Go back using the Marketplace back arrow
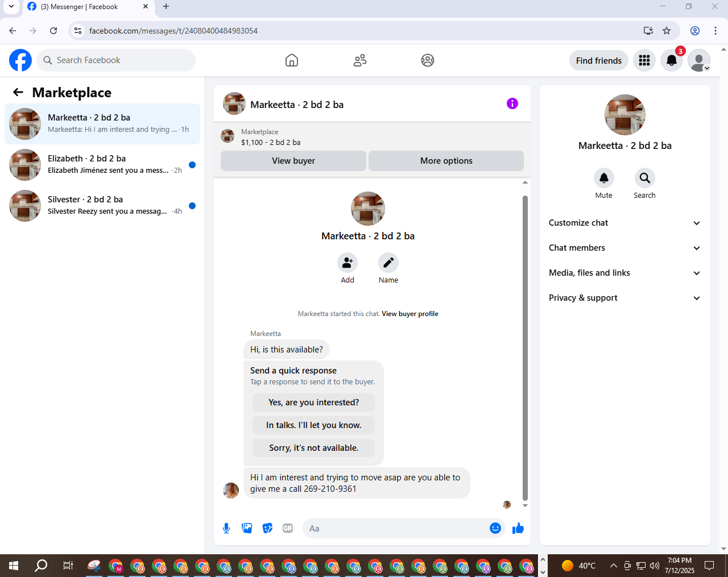 point(18,92)
